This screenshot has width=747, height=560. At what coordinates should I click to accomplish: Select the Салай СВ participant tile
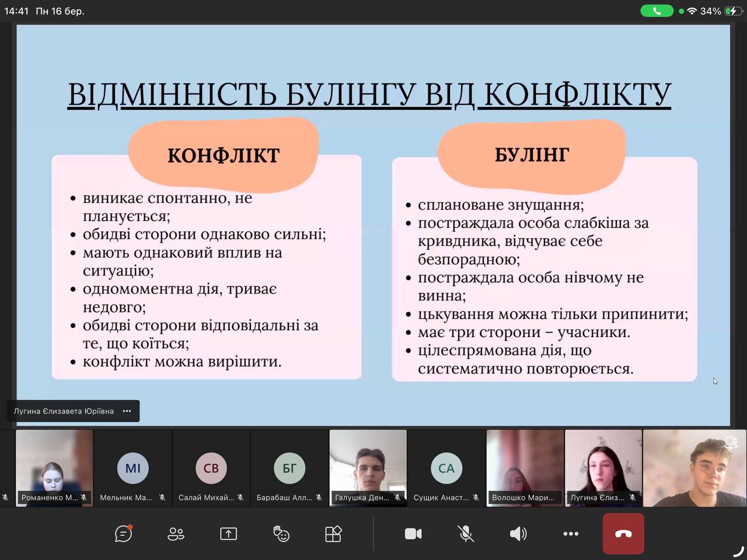click(211, 468)
